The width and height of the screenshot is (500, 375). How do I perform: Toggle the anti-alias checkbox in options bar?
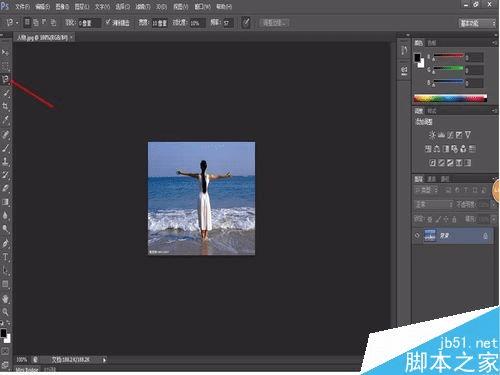click(x=108, y=22)
